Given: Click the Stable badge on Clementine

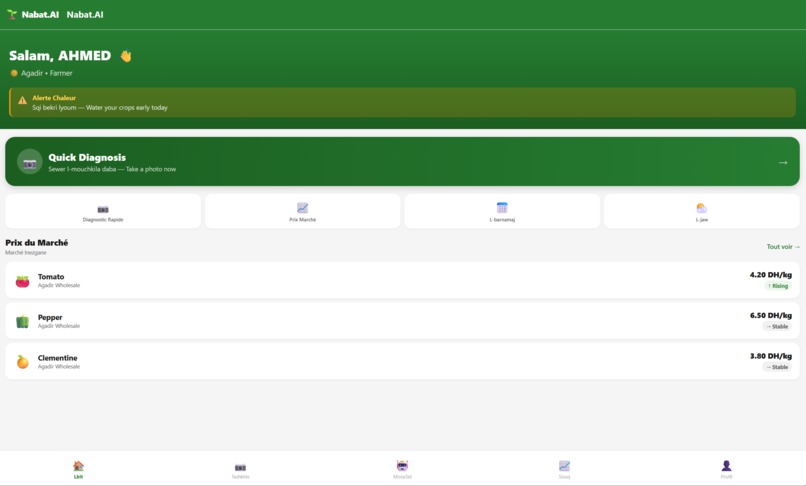Looking at the screenshot, I should pos(777,367).
